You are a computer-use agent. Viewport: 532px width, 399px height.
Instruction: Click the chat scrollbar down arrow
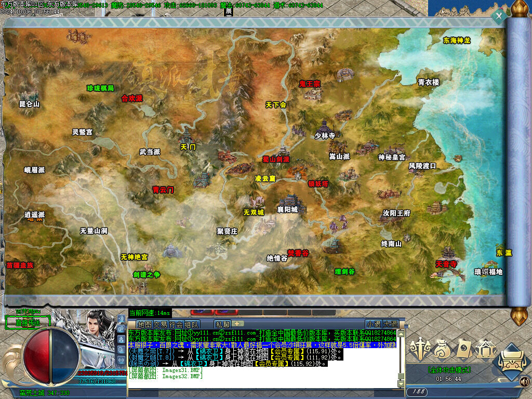pos(401,383)
